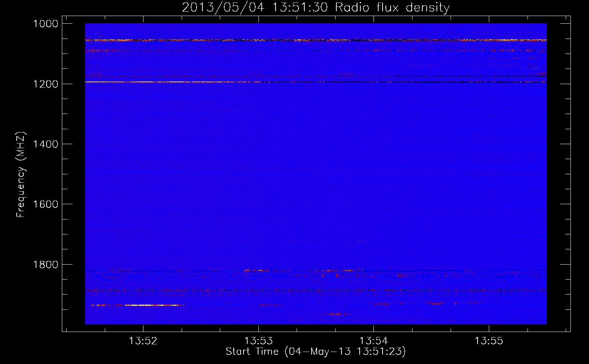Click the 13:52 time tick label
The height and width of the screenshot is (364, 589).
(x=143, y=341)
